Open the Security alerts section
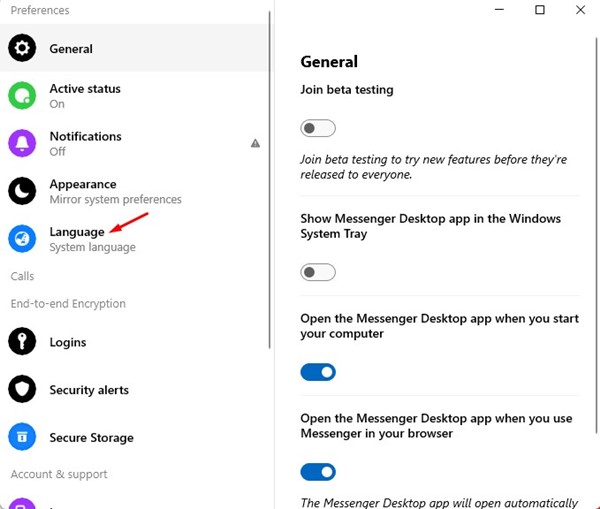 point(134,389)
